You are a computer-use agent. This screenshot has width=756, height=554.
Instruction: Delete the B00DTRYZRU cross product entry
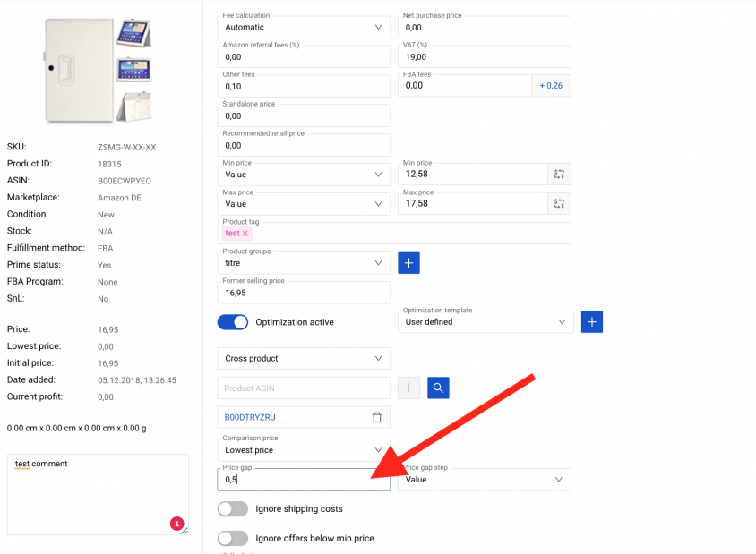(x=377, y=417)
